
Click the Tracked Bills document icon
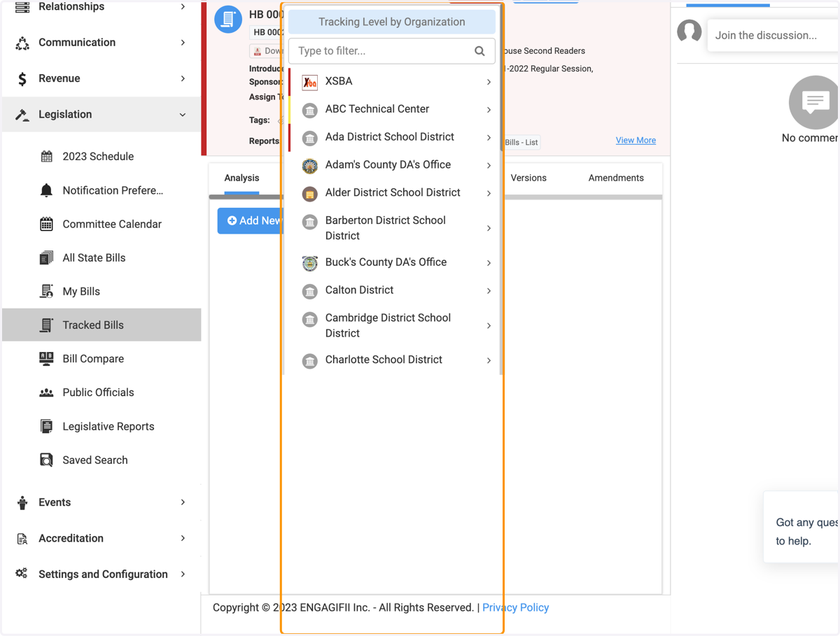(x=46, y=325)
